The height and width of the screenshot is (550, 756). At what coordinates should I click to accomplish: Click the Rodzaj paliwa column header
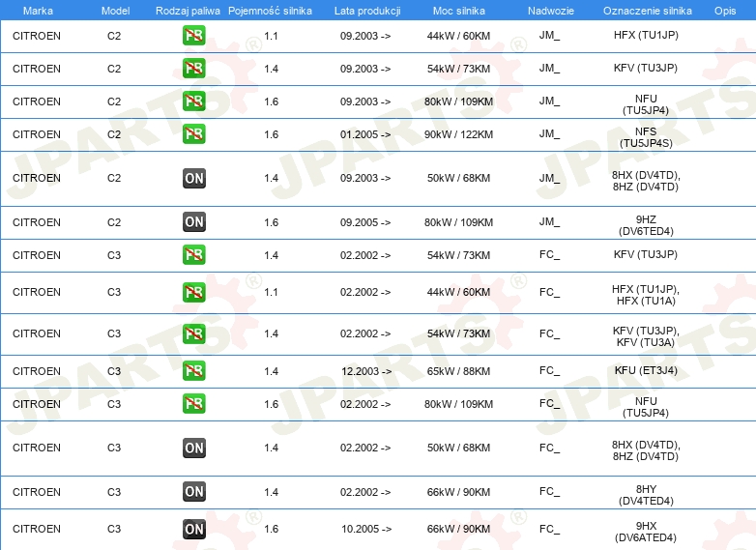(188, 11)
